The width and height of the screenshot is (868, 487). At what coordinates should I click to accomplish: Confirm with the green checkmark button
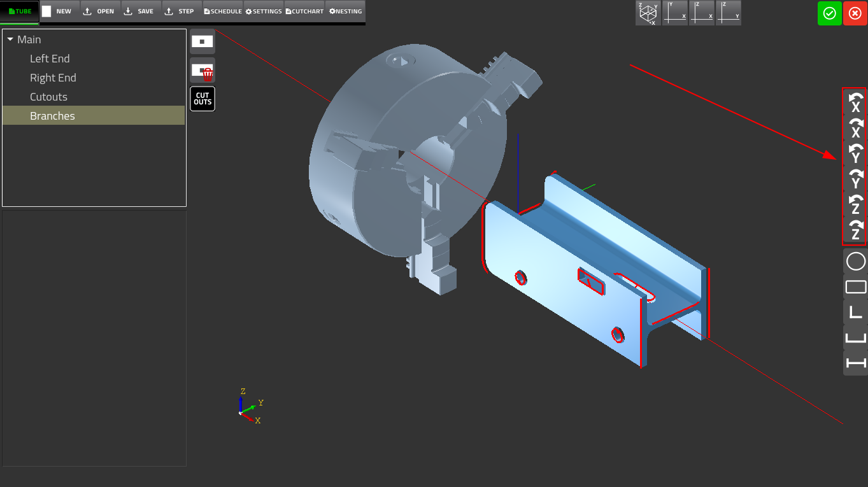coord(829,13)
